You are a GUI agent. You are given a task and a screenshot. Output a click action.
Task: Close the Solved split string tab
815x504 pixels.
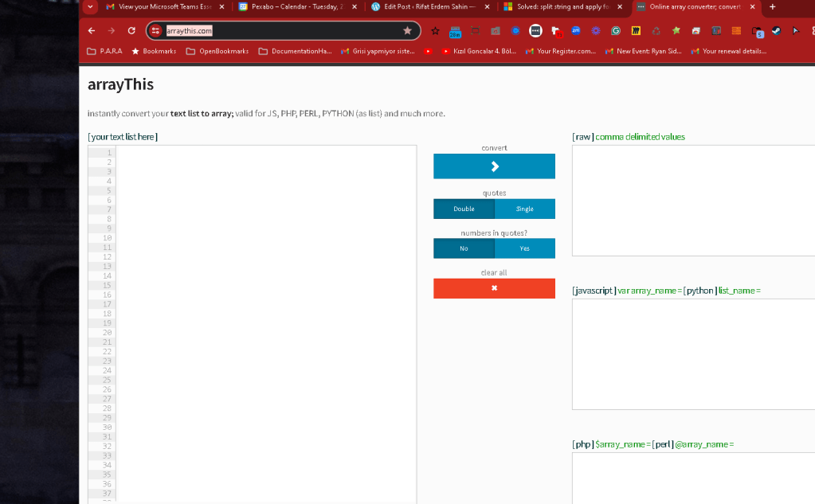click(620, 6)
